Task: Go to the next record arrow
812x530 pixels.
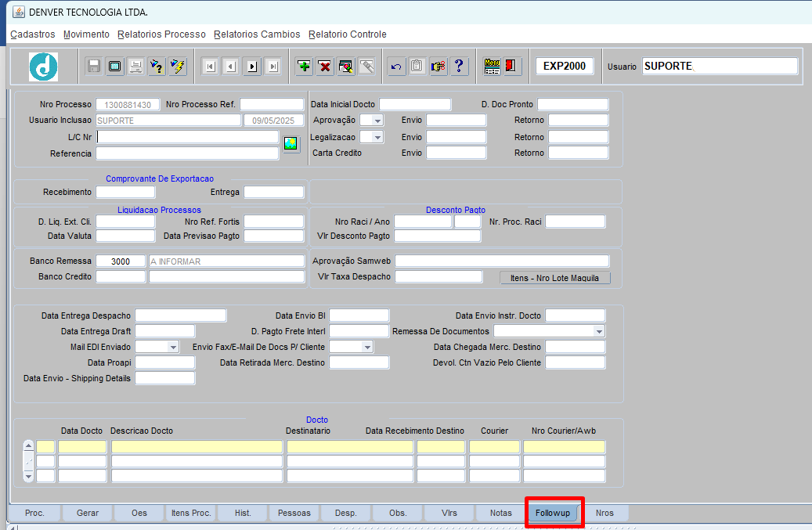Action: [x=251, y=67]
